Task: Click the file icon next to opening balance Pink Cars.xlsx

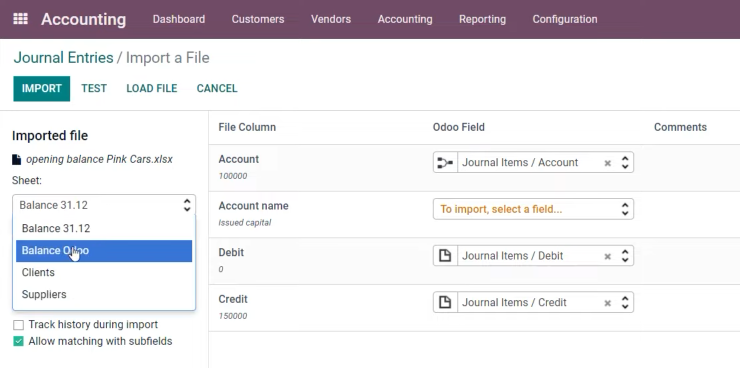Action: (x=17, y=159)
